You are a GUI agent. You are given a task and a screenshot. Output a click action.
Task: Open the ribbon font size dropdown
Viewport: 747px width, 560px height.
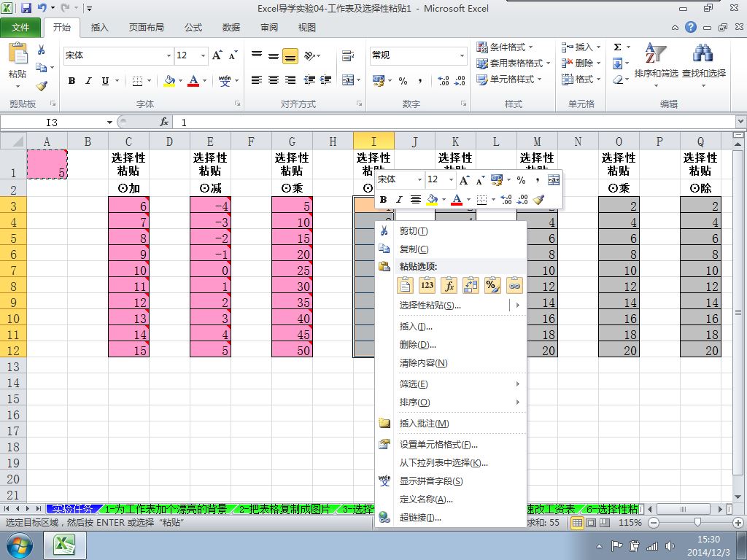(204, 55)
